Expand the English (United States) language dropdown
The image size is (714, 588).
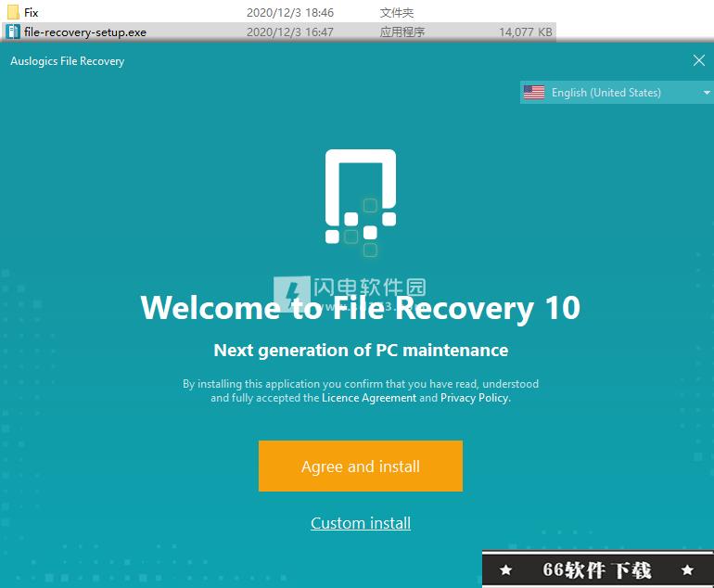point(617,93)
